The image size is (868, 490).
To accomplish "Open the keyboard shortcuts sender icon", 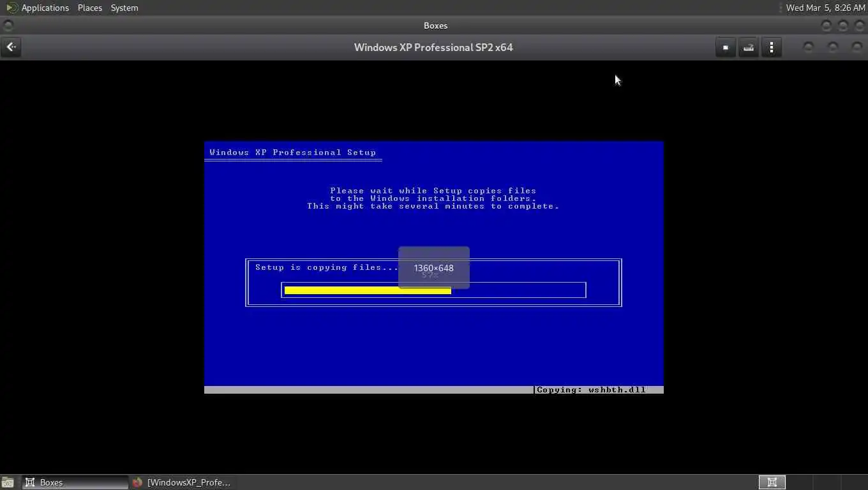I will [749, 47].
